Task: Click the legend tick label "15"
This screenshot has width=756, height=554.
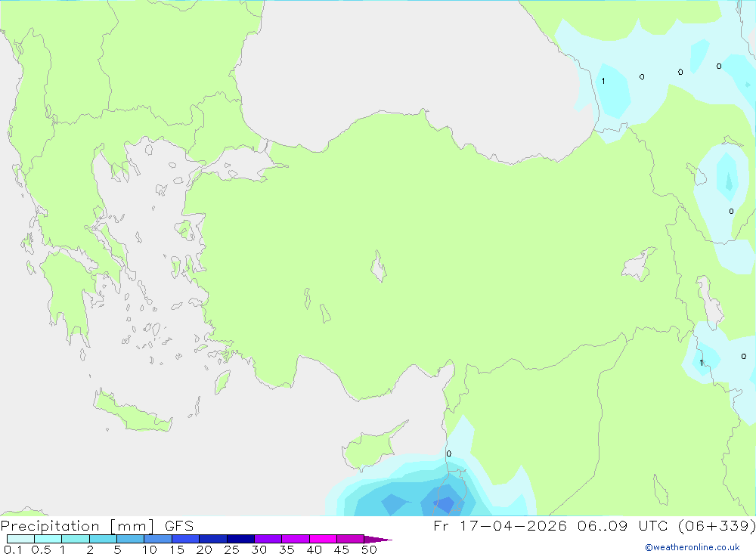Action: point(177,549)
